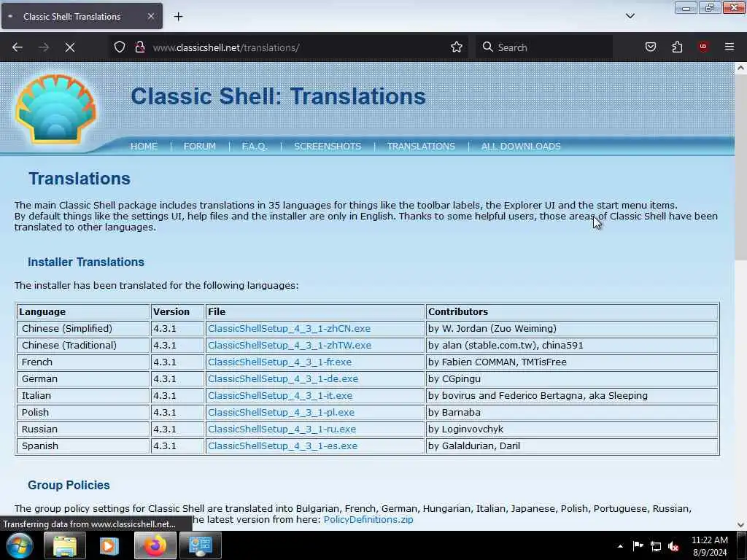The image size is (747, 560).
Task: Click the muted volume tray icon
Action: coord(673,546)
